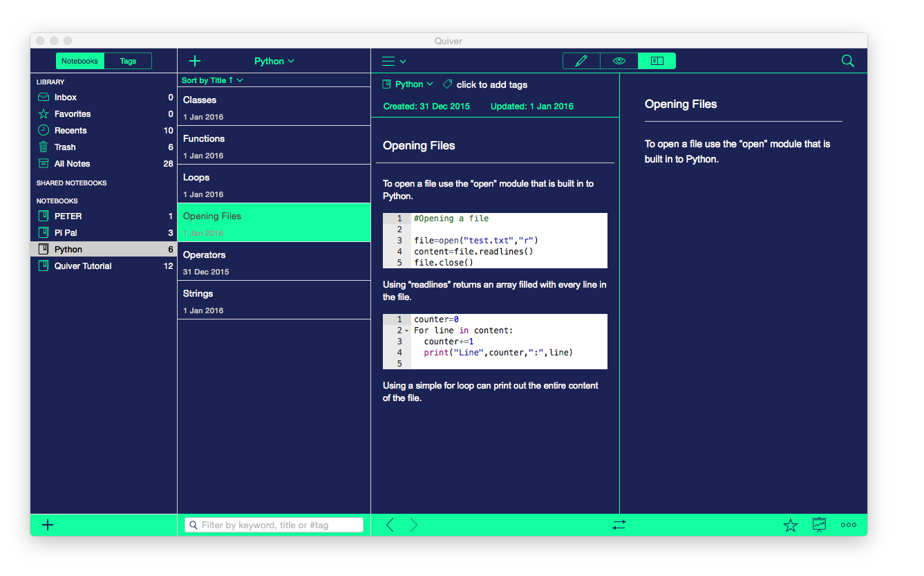This screenshot has height=576, width=924.
Task: Open the search magnifier in toolbar
Action: coord(847,61)
